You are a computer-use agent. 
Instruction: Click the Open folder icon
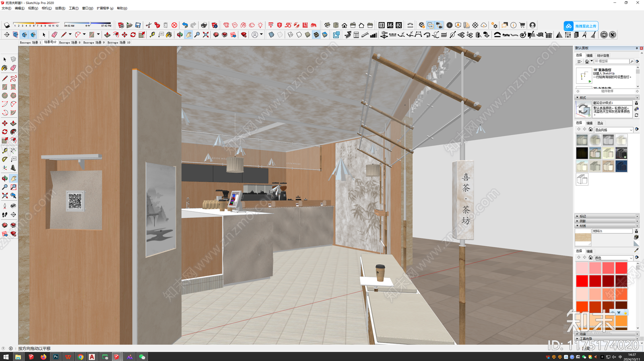[x=129, y=25]
